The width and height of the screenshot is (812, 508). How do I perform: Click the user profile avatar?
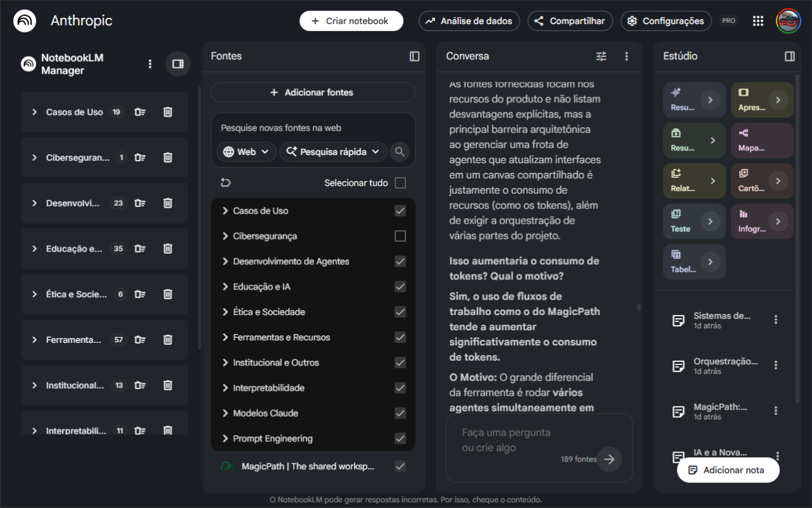pos(789,21)
